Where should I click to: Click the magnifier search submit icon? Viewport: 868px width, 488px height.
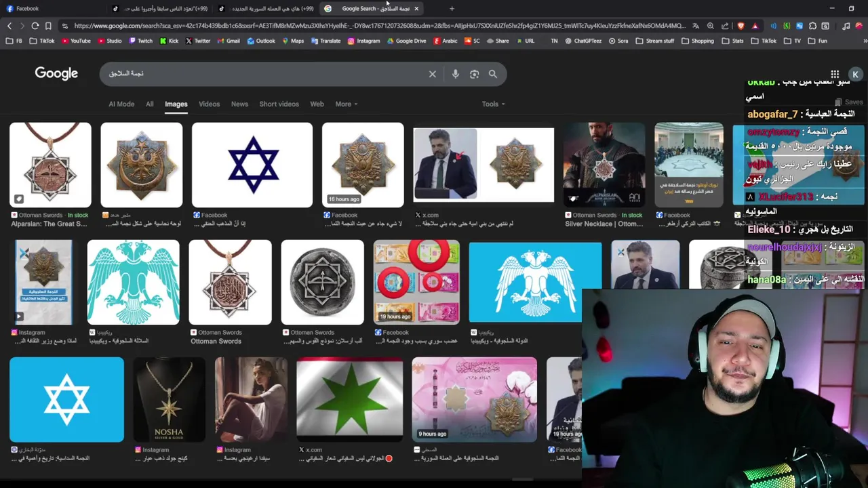(493, 74)
